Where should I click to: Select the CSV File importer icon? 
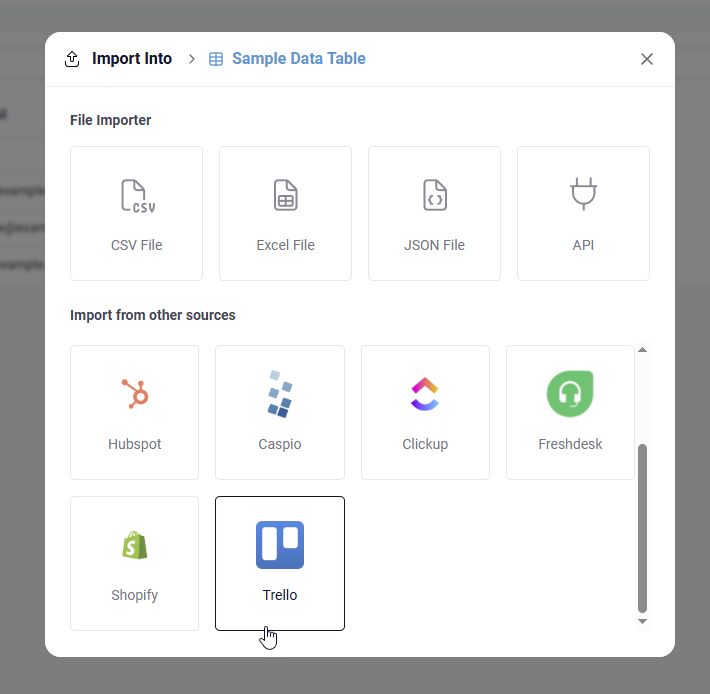point(136,195)
